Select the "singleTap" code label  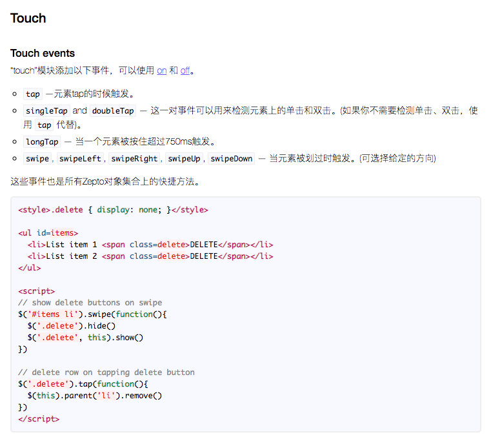click(46, 110)
